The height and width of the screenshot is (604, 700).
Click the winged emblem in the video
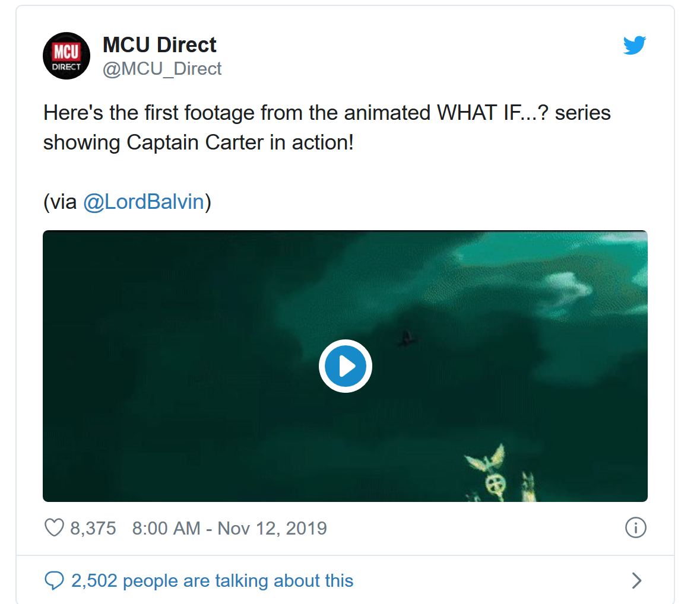click(488, 463)
